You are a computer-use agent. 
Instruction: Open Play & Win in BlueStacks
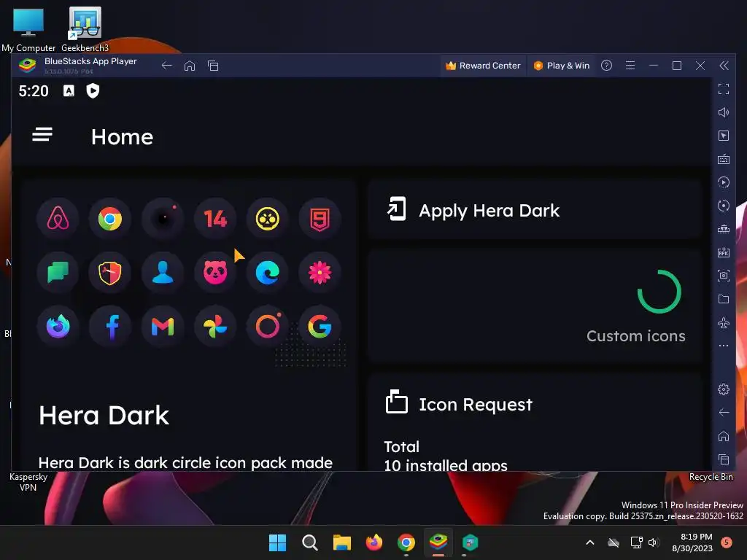click(x=561, y=66)
